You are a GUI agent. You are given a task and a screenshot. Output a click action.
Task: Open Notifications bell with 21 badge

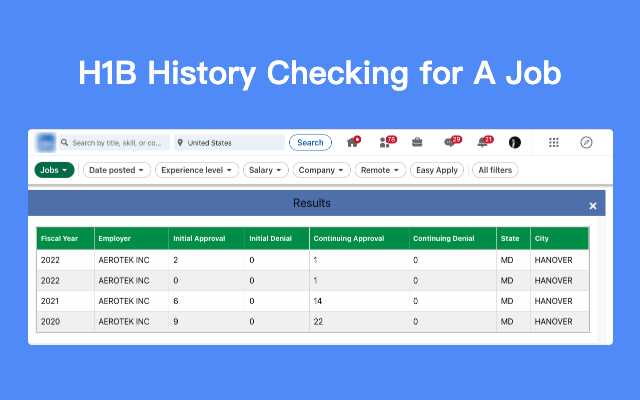(x=484, y=142)
